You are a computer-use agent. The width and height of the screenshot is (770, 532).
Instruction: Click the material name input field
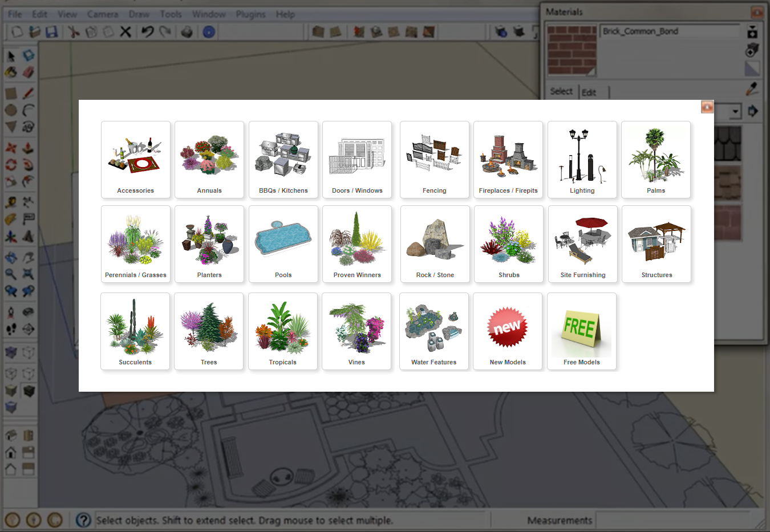click(x=670, y=31)
